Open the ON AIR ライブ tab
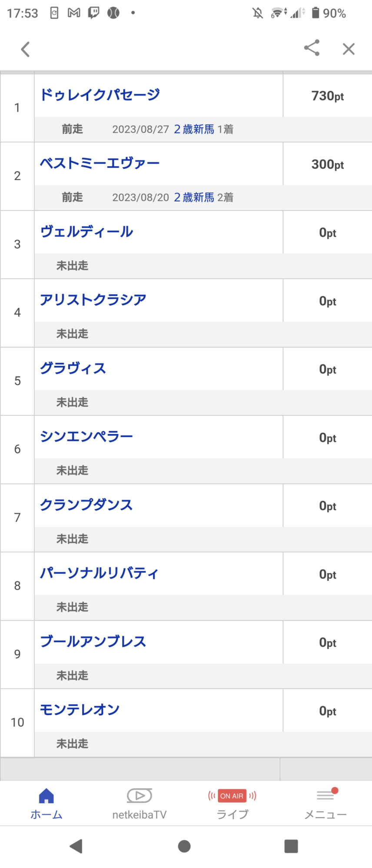The image size is (372, 868). click(x=232, y=804)
